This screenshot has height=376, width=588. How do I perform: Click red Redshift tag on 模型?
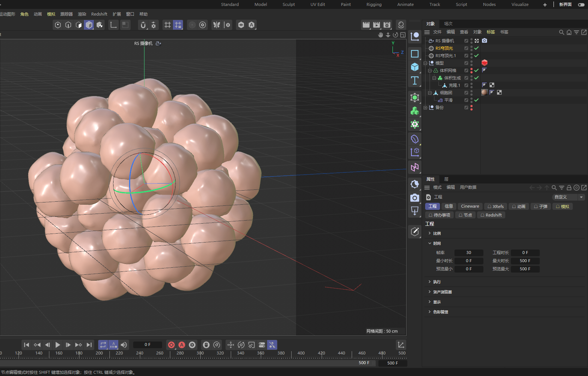[x=484, y=63]
